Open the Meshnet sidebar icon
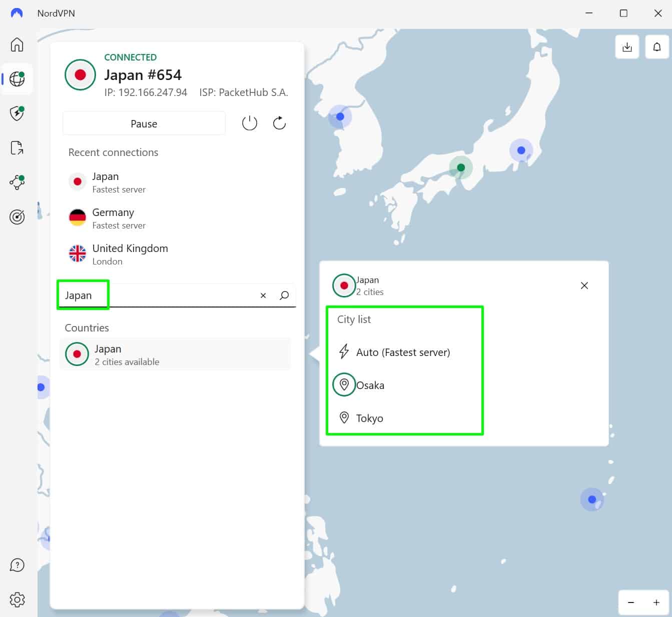This screenshot has width=672, height=617. 17,182
